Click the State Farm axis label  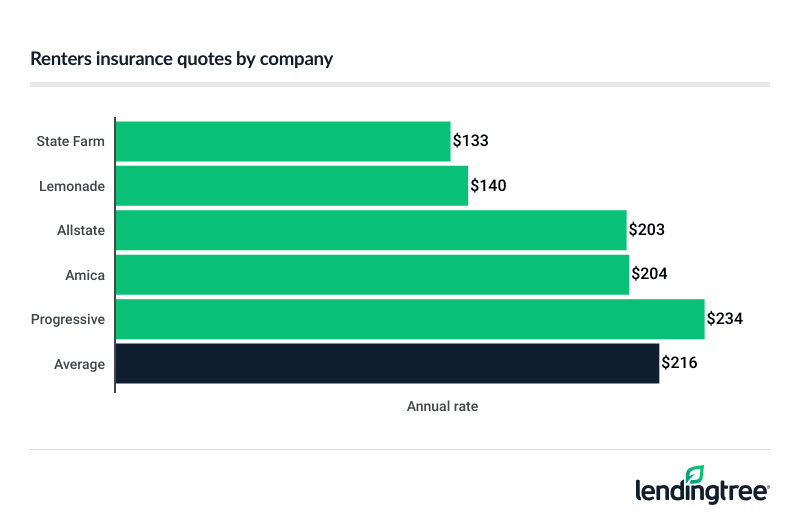point(70,141)
